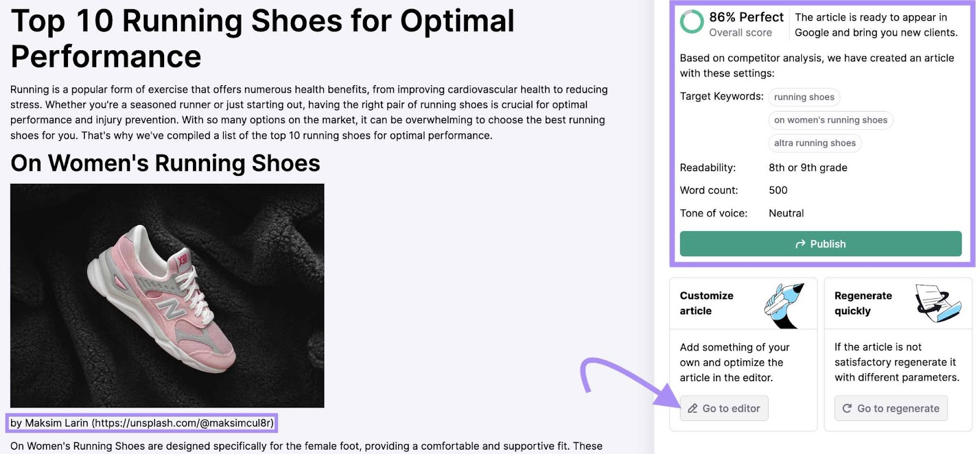Open the Readability setting '8th or 9th grade'
This screenshot has width=980, height=454.
(807, 167)
